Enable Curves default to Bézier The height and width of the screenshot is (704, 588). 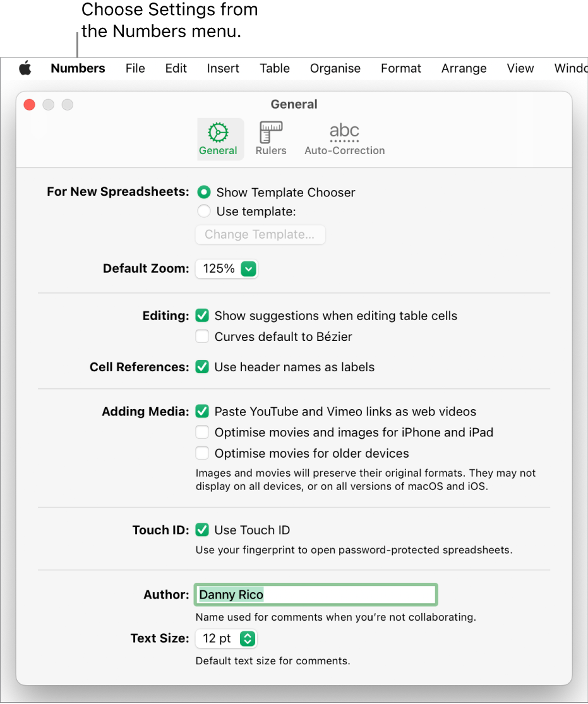(202, 337)
